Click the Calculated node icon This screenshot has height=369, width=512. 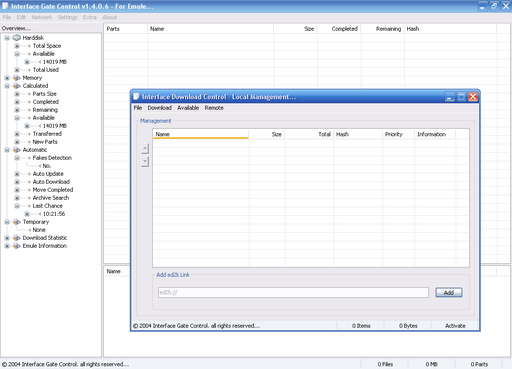click(x=17, y=86)
